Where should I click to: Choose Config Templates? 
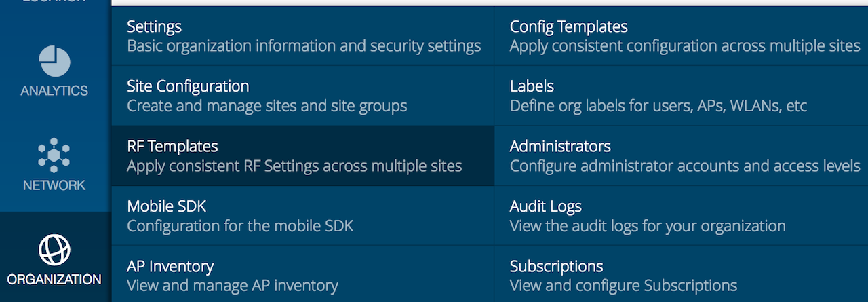pos(568,26)
